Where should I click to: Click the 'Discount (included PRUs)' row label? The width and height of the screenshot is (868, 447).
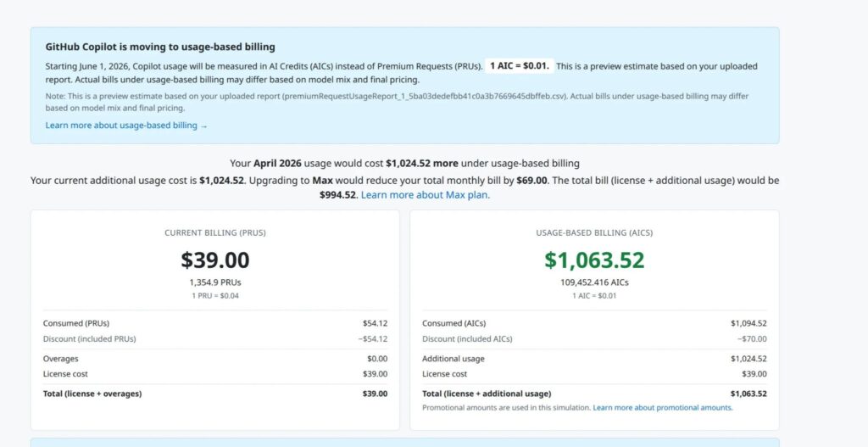point(89,339)
